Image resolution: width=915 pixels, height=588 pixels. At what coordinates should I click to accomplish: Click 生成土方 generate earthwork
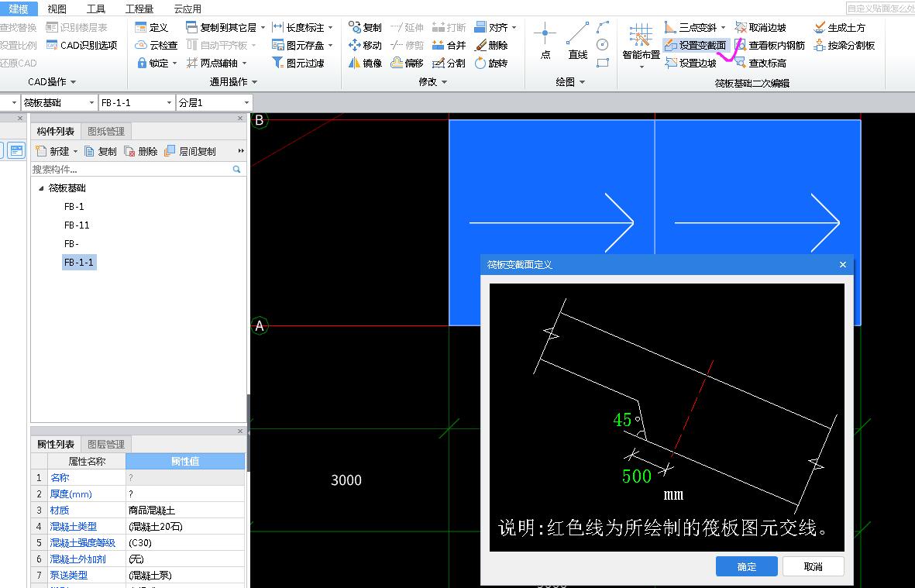click(840, 27)
